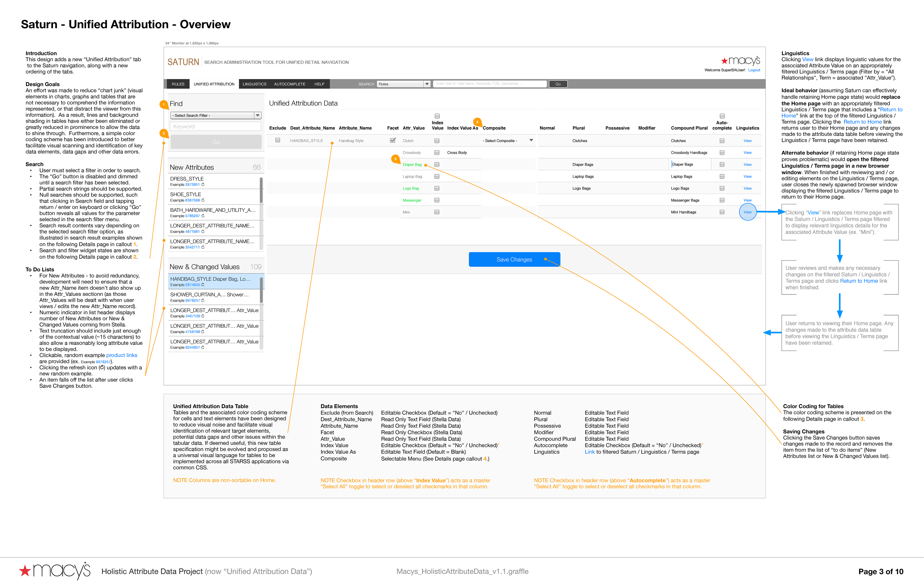Click orange callout marker number 3
Image resolution: width=924 pixels, height=584 pixels.
(x=395, y=159)
